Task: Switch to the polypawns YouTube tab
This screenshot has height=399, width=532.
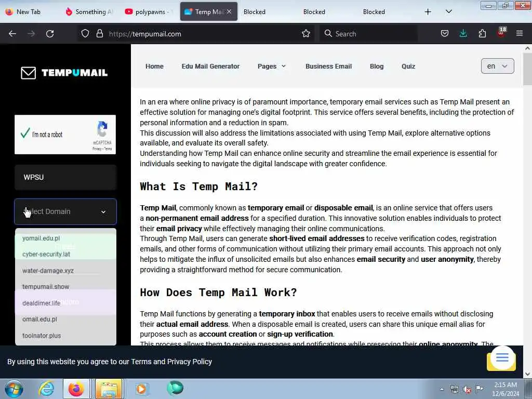Action: [149, 12]
